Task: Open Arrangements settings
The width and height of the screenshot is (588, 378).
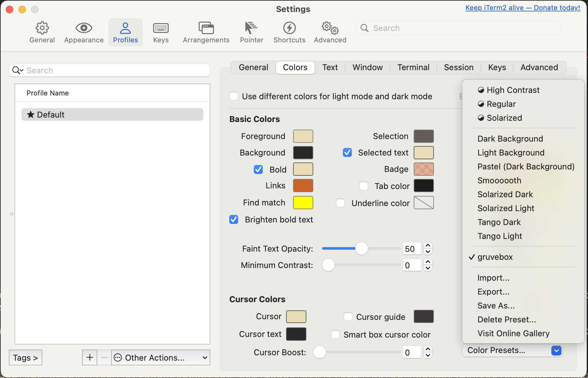Action: click(206, 32)
